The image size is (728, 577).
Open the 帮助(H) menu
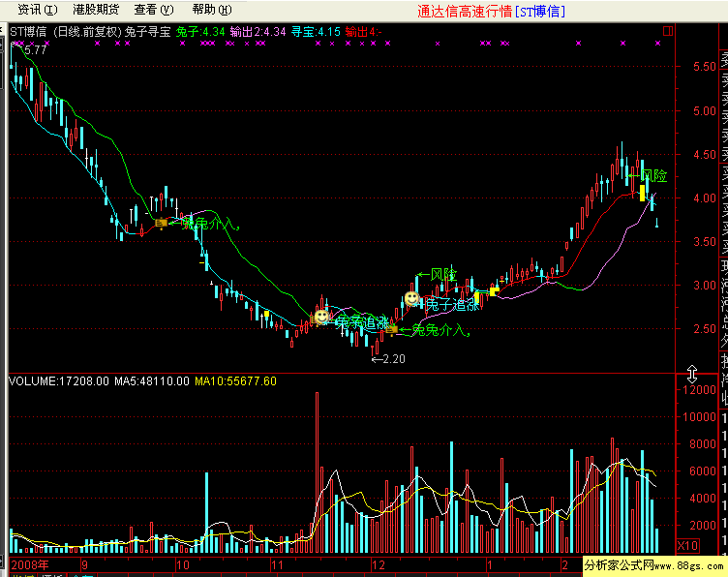click(x=212, y=10)
